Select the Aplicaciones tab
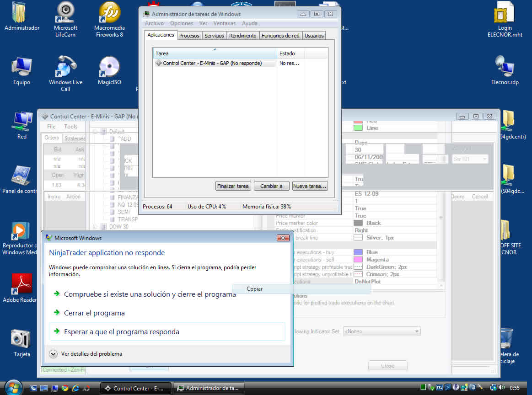The height and width of the screenshot is (395, 532). pyautogui.click(x=161, y=35)
